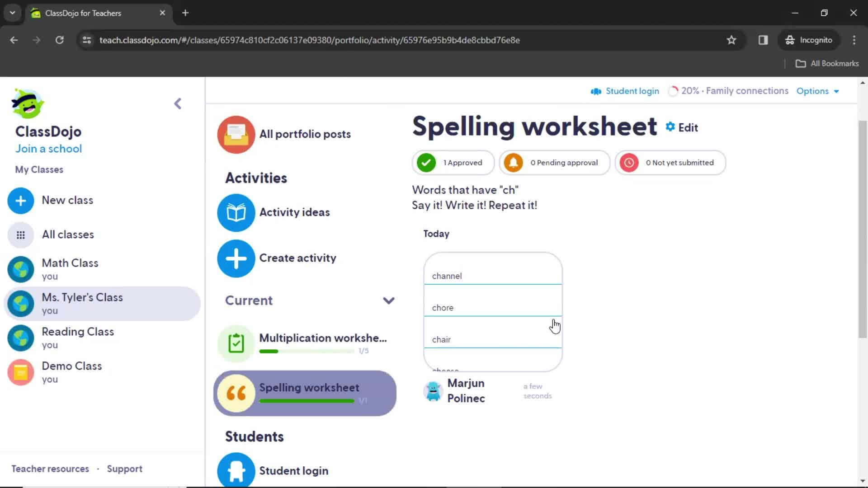Click the 0 Not yet submitted filter
Viewport: 868px width, 488px height.
pyautogui.click(x=670, y=163)
